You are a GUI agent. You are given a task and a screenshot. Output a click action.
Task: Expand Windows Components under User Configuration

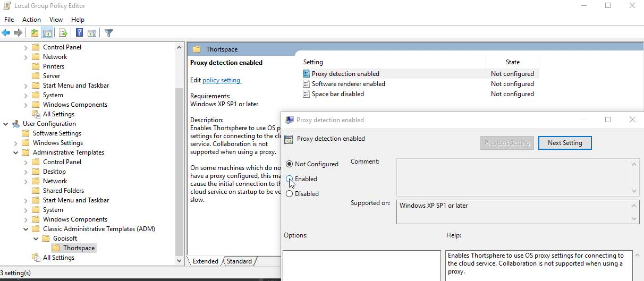pyautogui.click(x=26, y=219)
